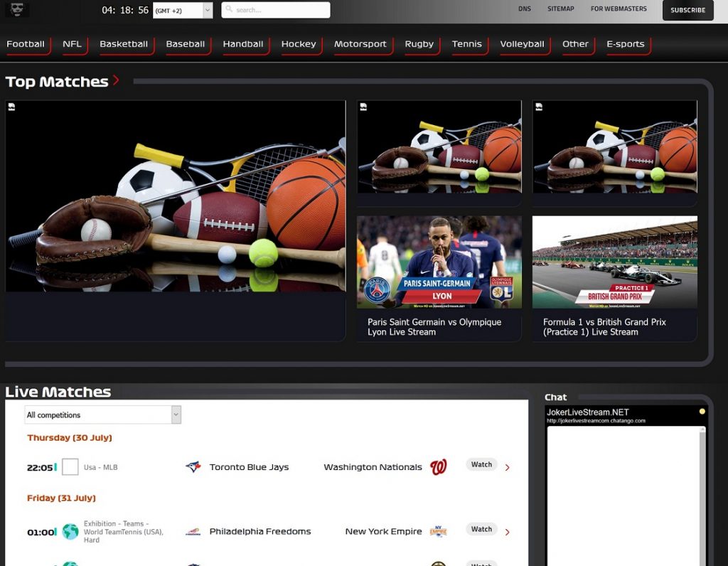Screen dimensions: 728x566
Task: Click the Toronto Blue Jays team logo
Action: 193,467
